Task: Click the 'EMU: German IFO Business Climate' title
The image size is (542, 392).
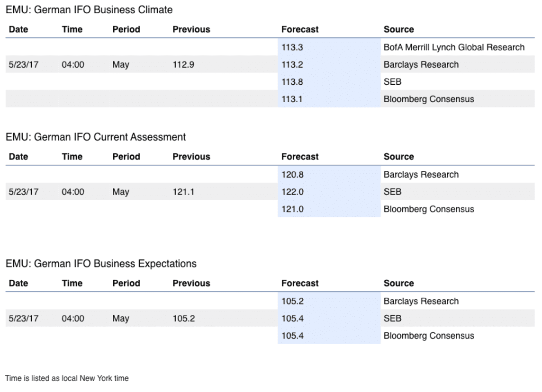Action: 89,9
